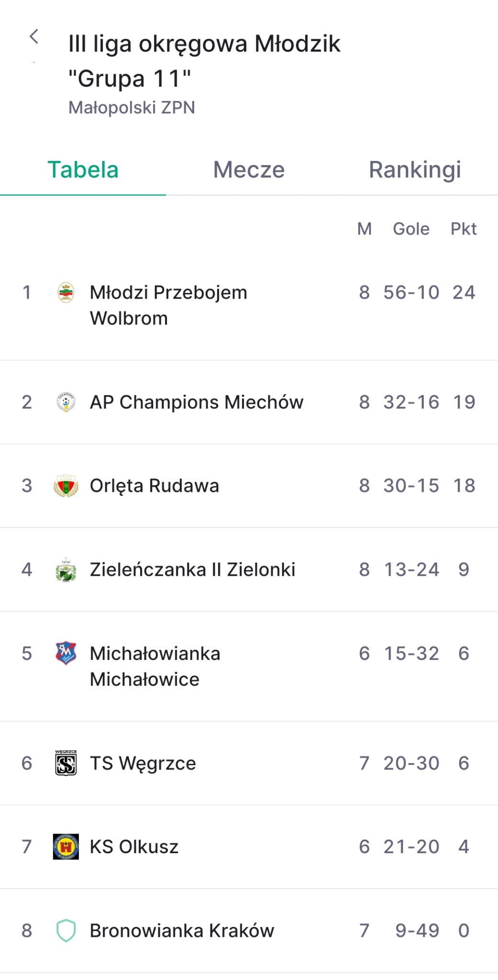Tap Orlęta Rudawa team name
This screenshot has height=980, width=498.
click(x=155, y=486)
